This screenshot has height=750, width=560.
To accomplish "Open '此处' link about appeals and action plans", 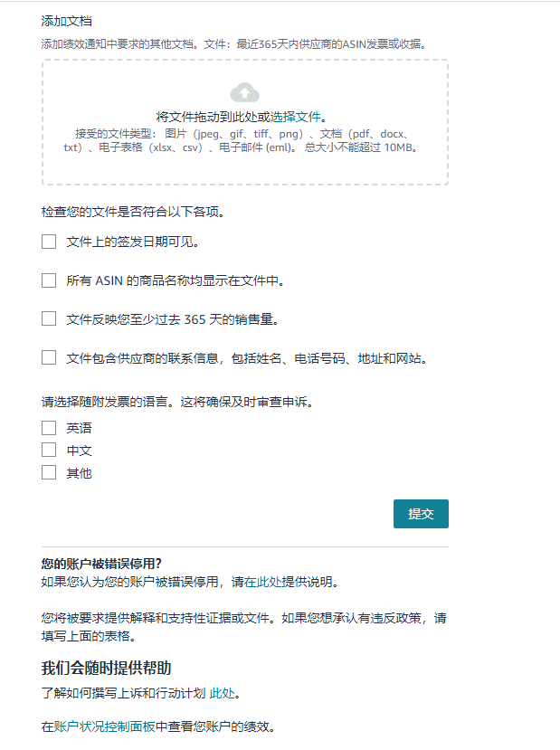I will coord(223,694).
